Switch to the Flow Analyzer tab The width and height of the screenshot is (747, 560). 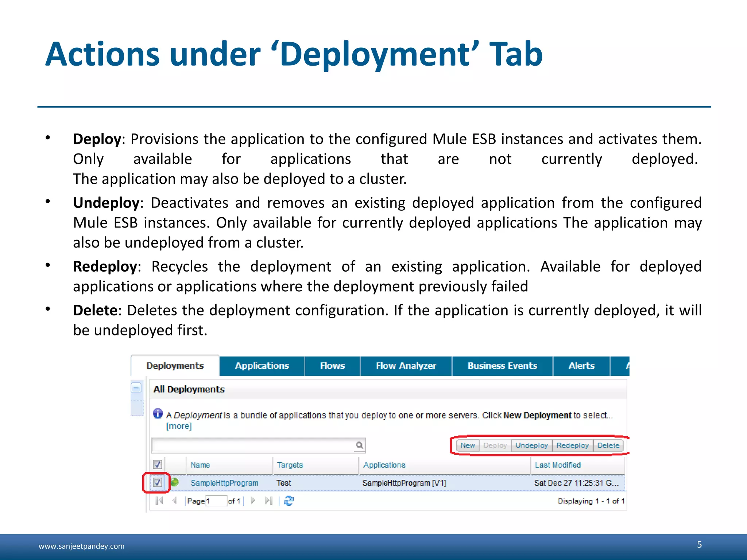point(406,366)
